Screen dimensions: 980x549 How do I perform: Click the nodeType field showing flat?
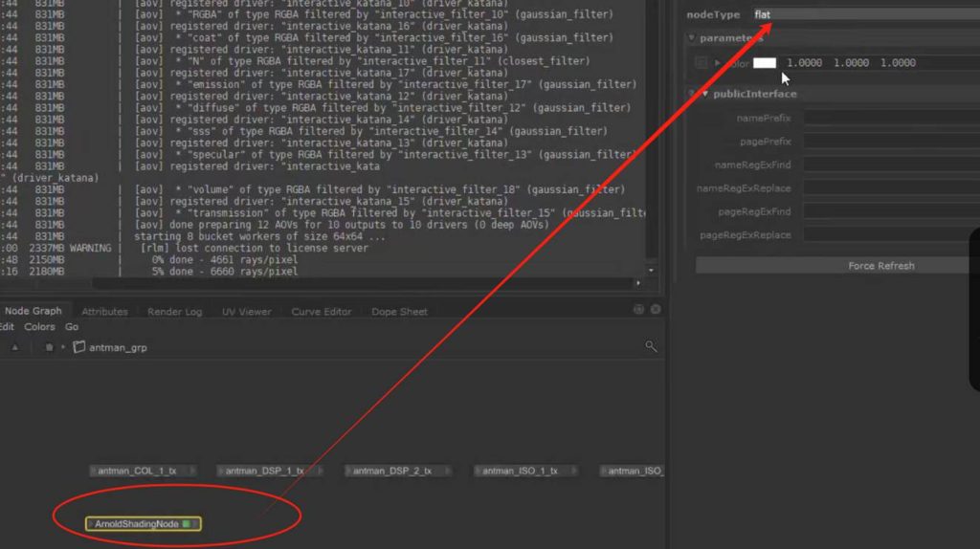[x=861, y=14]
